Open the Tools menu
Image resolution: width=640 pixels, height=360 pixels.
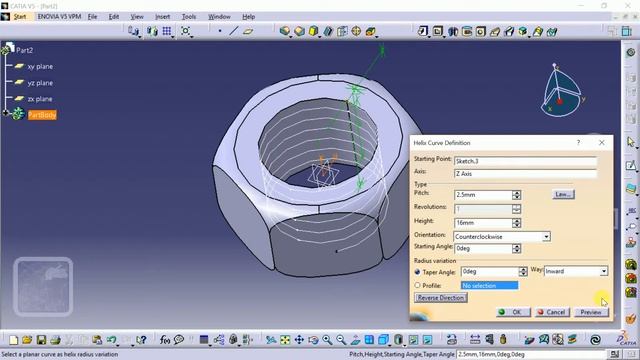coord(189,17)
